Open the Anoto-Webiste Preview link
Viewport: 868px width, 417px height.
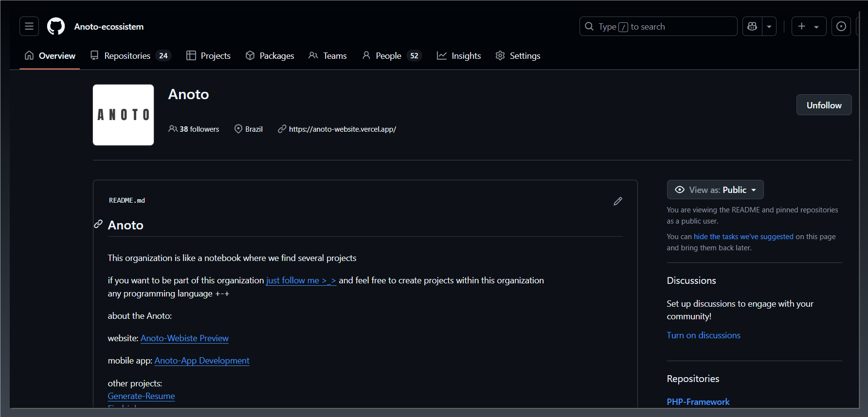(184, 338)
